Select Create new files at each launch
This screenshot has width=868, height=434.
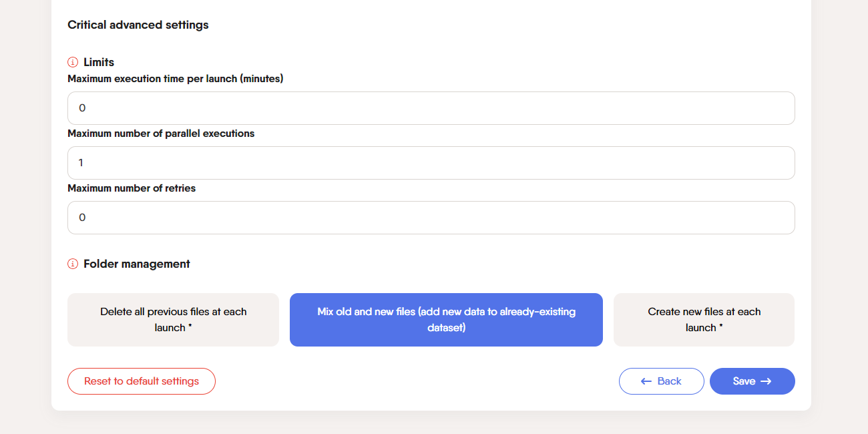tap(704, 320)
